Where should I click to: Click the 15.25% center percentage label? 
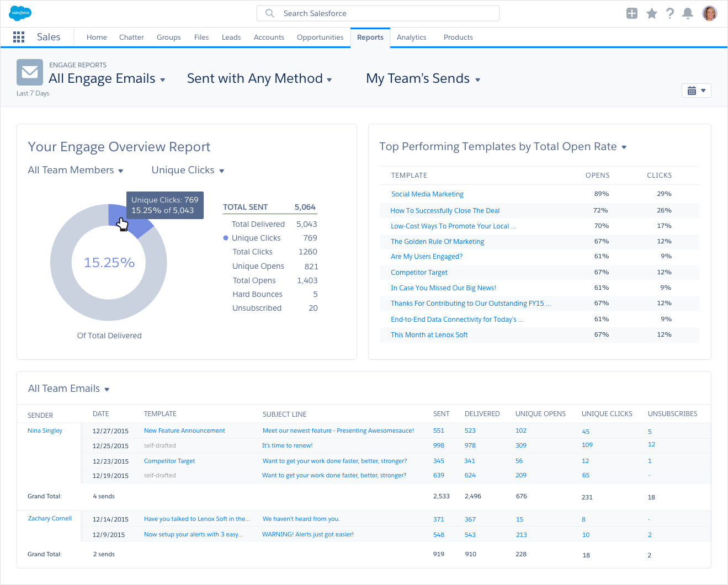(x=109, y=263)
